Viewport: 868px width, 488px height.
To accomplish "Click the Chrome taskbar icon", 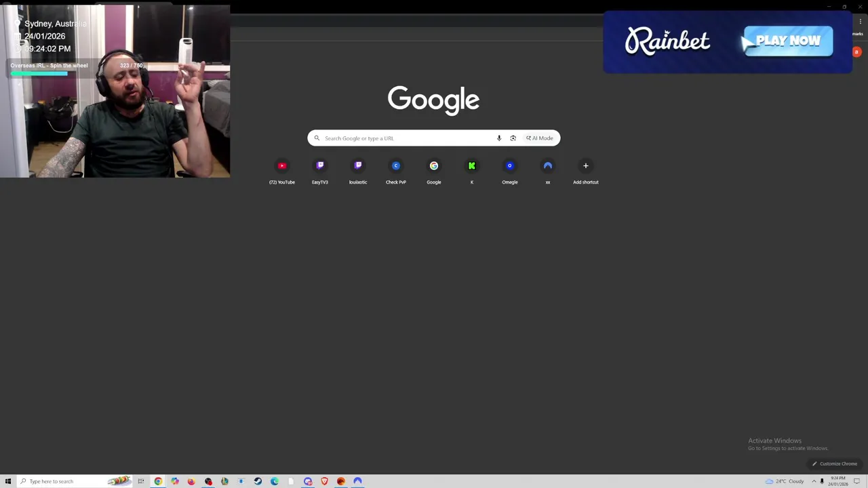I will (158, 481).
